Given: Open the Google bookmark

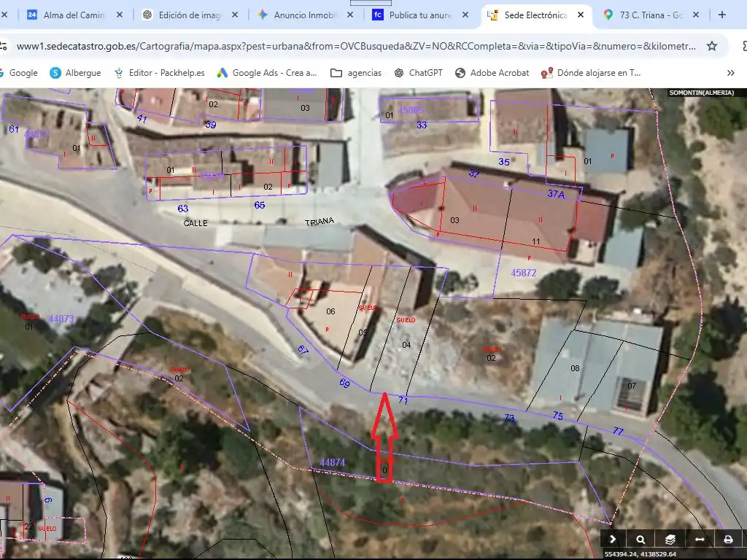Looking at the screenshot, I should (19, 73).
